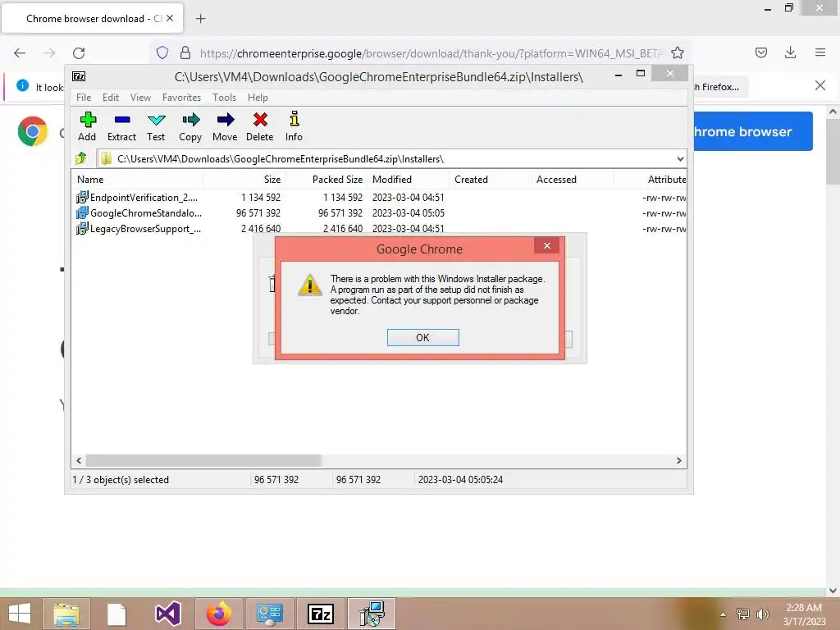The width and height of the screenshot is (840, 630).
Task: Sort files by the Accessed column
Action: pos(572,180)
